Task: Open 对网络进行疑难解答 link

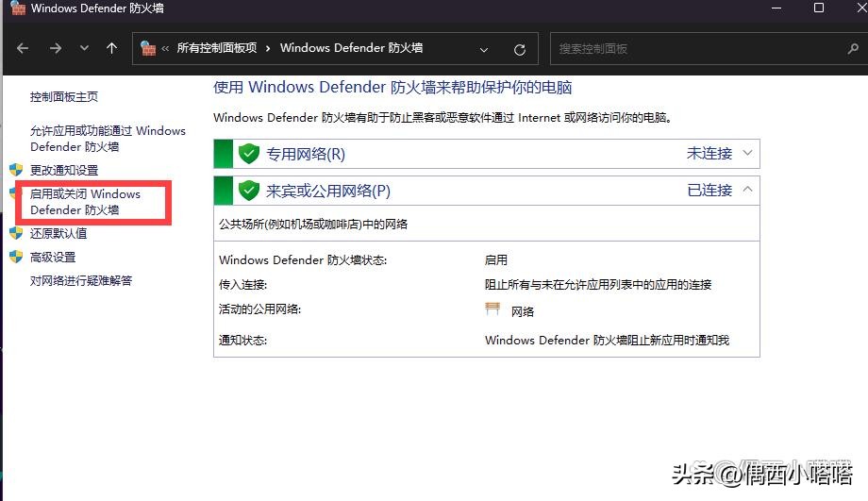Action: [81, 280]
